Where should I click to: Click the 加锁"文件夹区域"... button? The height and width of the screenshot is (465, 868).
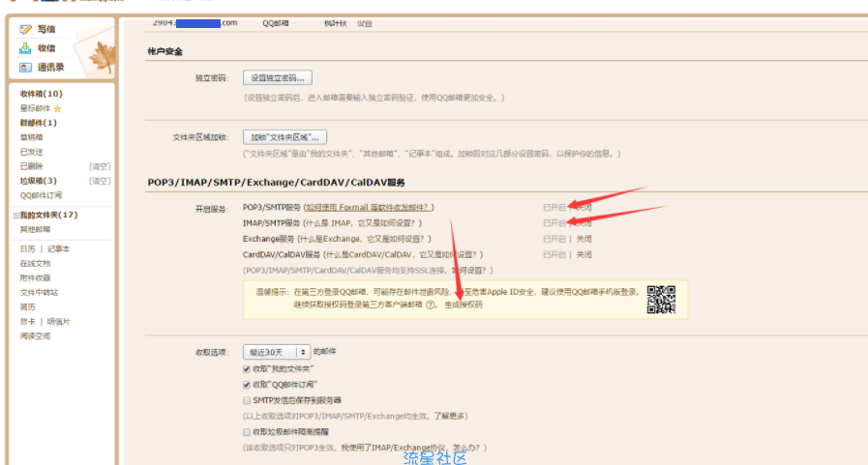(x=284, y=137)
